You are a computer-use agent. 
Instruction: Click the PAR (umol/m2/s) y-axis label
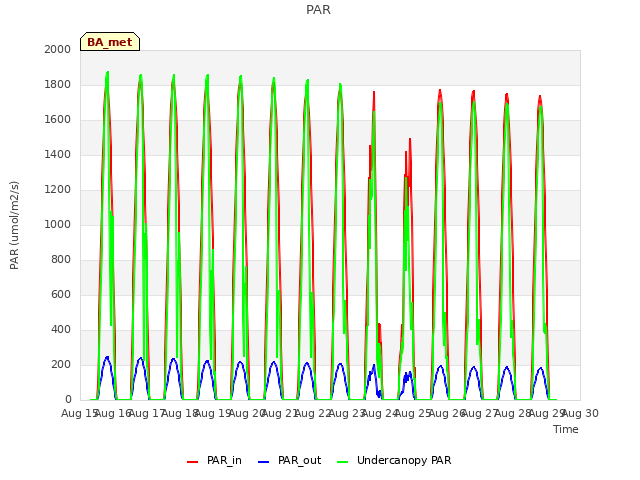point(14,225)
